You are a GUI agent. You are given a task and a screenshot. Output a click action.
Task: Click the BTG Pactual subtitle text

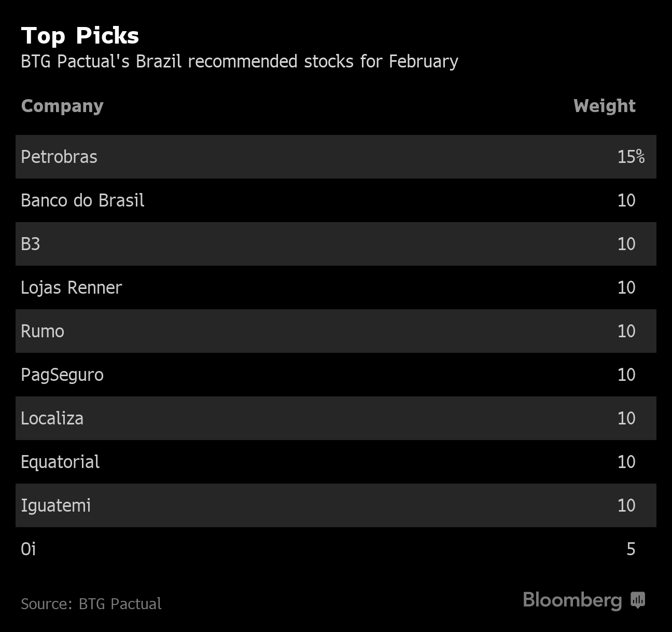(240, 62)
